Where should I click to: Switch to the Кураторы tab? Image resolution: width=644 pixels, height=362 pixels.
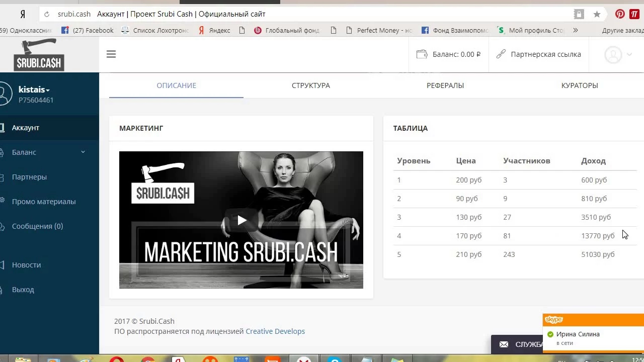click(580, 85)
